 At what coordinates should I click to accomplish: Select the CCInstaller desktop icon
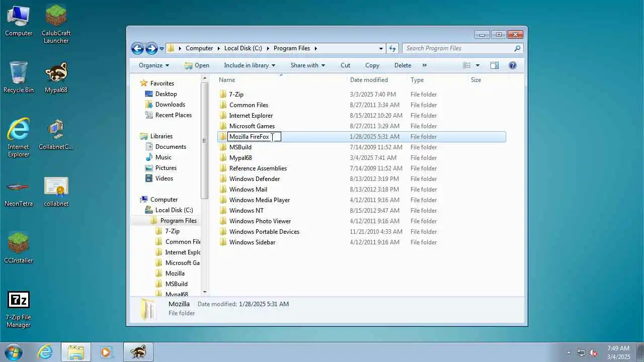pos(19,248)
